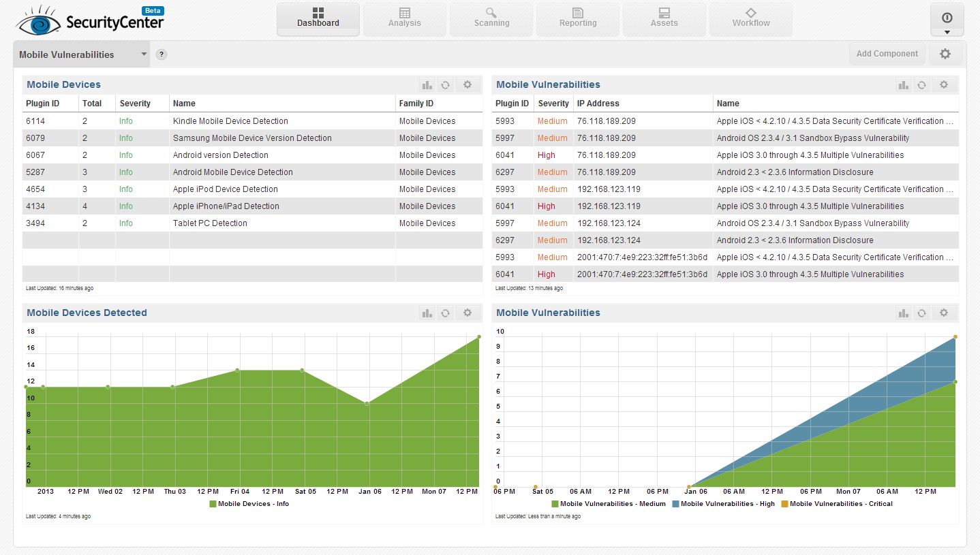Select the 6041 High row for 76.118.189.209

point(725,155)
